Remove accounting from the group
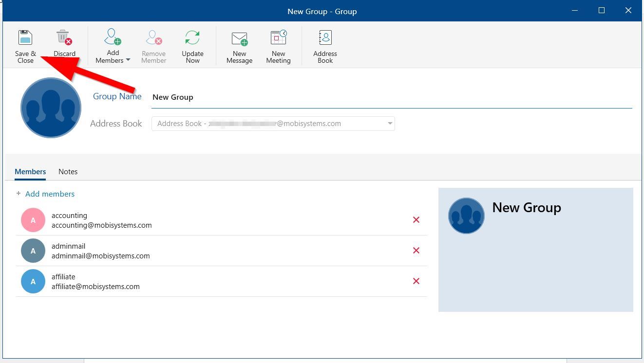The image size is (644, 363). pyautogui.click(x=416, y=220)
